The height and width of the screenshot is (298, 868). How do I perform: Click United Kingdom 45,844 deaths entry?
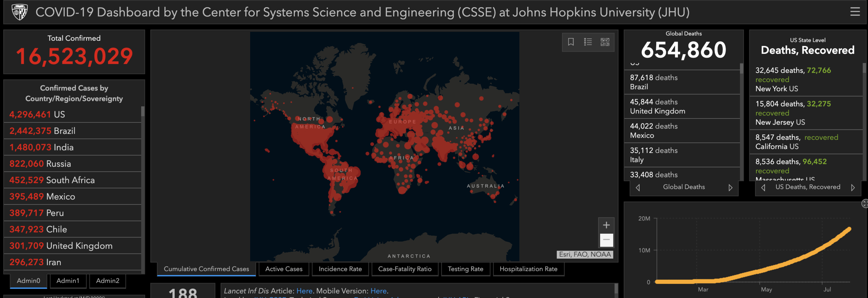click(x=682, y=107)
